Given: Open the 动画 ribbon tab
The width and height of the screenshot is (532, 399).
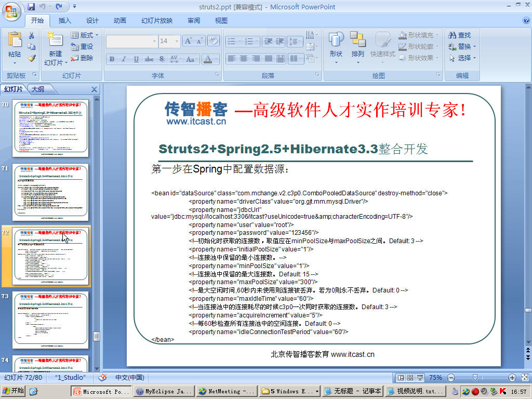Looking at the screenshot, I should (120, 21).
